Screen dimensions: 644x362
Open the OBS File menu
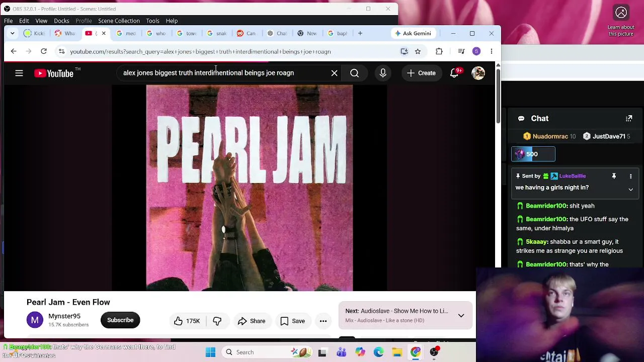(9, 21)
